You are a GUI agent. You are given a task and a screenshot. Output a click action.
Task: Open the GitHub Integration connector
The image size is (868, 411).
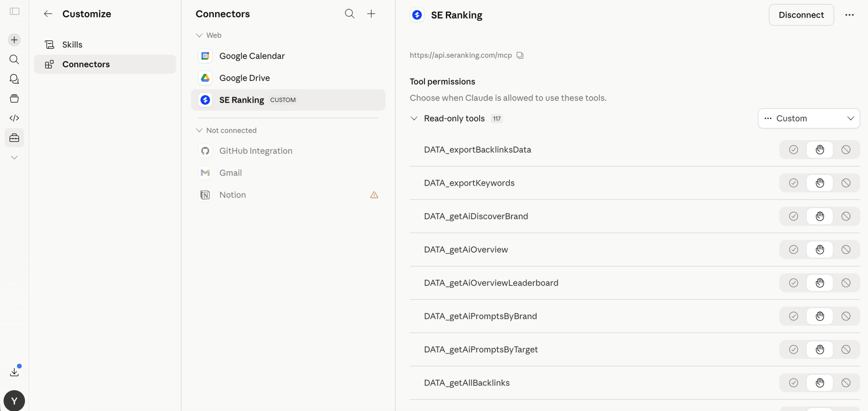(x=256, y=151)
